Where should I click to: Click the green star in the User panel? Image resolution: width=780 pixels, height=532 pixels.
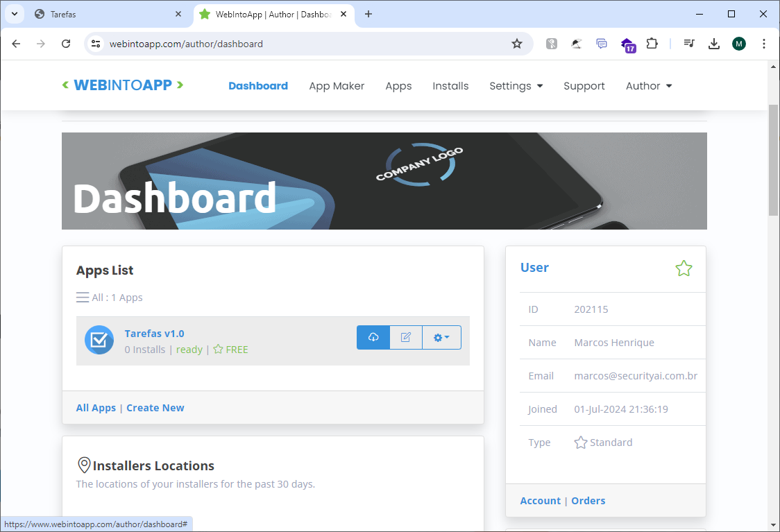[684, 268]
